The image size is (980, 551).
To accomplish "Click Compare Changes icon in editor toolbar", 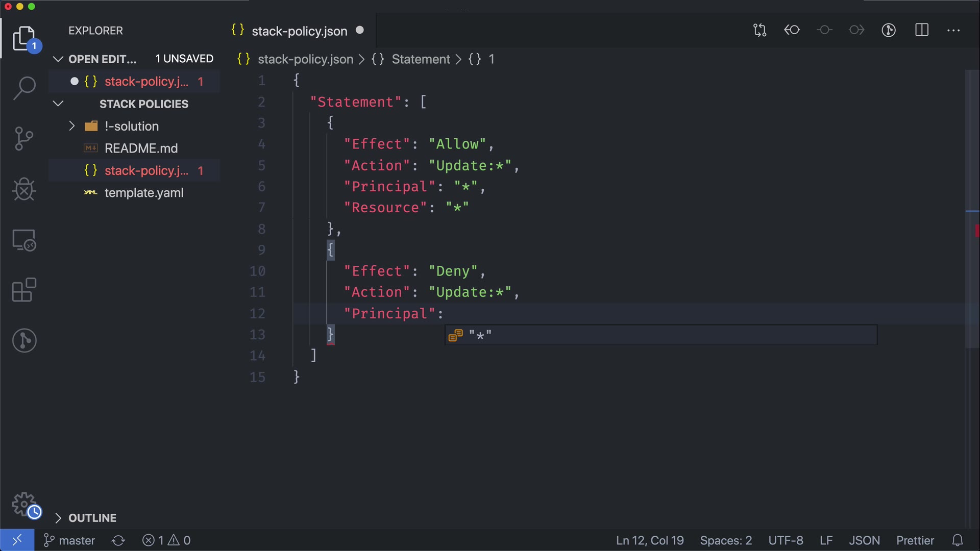I will coord(759,30).
